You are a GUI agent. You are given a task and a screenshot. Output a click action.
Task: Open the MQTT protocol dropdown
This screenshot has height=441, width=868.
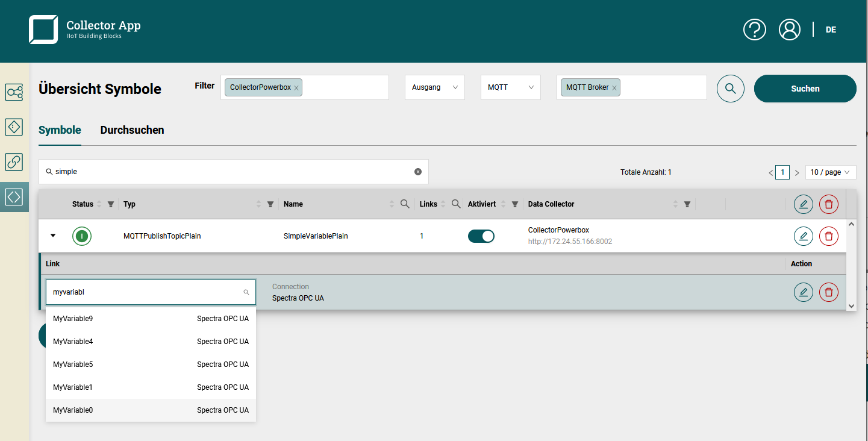(510, 87)
